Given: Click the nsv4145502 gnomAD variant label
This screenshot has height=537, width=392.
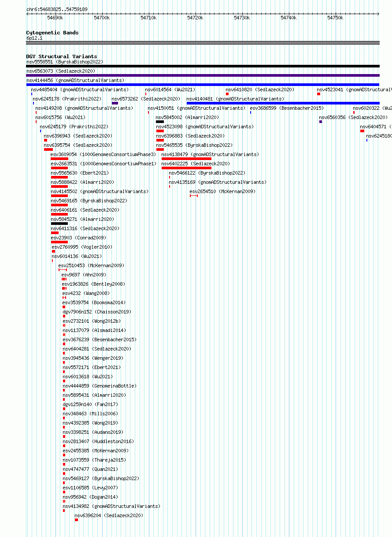Looking at the screenshot, I should click(x=100, y=191).
